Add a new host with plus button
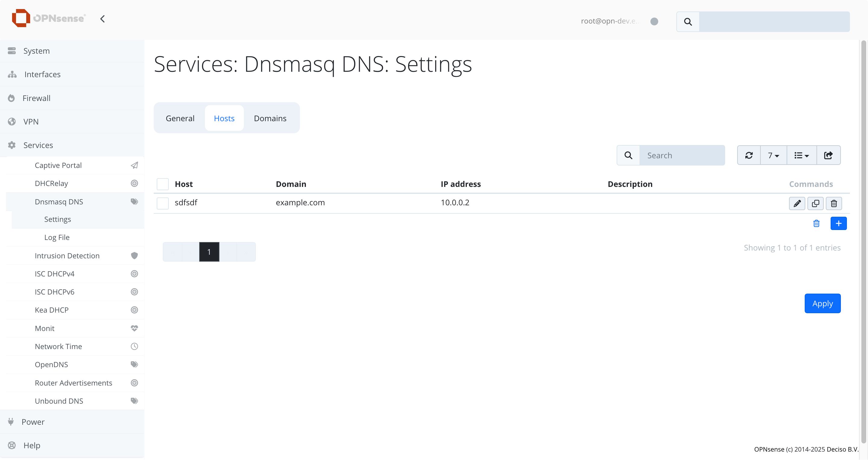The height and width of the screenshot is (460, 868). [x=838, y=223]
